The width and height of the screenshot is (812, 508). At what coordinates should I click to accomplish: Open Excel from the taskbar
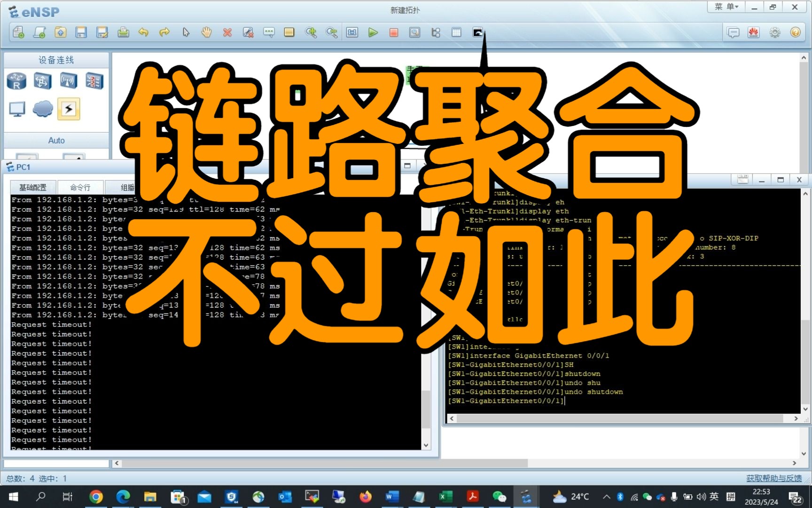445,497
